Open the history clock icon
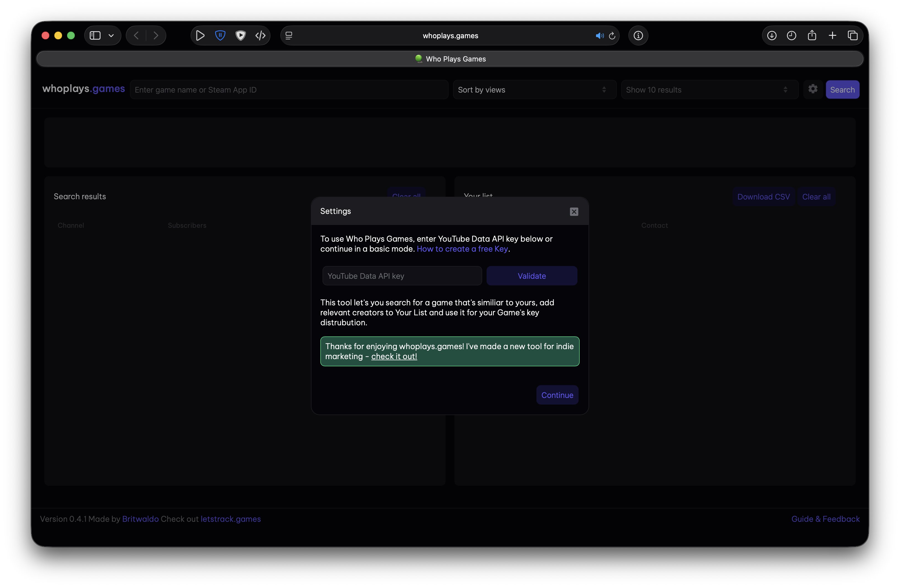 click(791, 35)
